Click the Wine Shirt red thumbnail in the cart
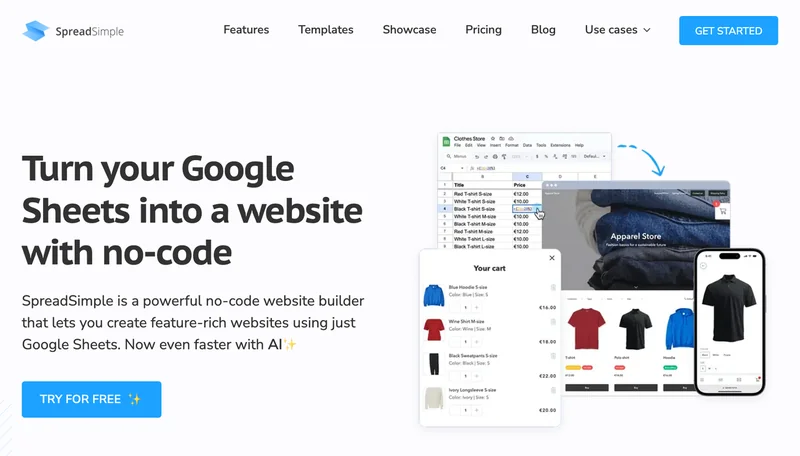800x456 pixels. (x=434, y=330)
